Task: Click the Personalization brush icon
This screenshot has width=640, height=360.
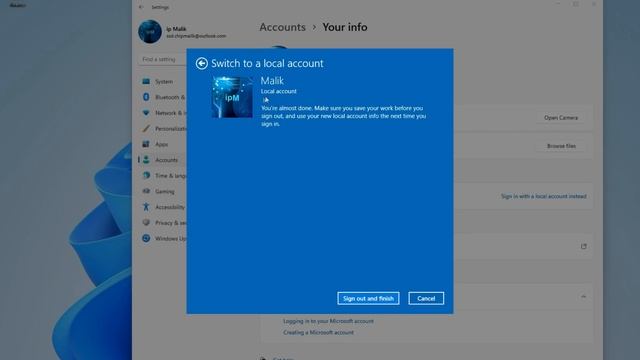Action: (x=146, y=129)
